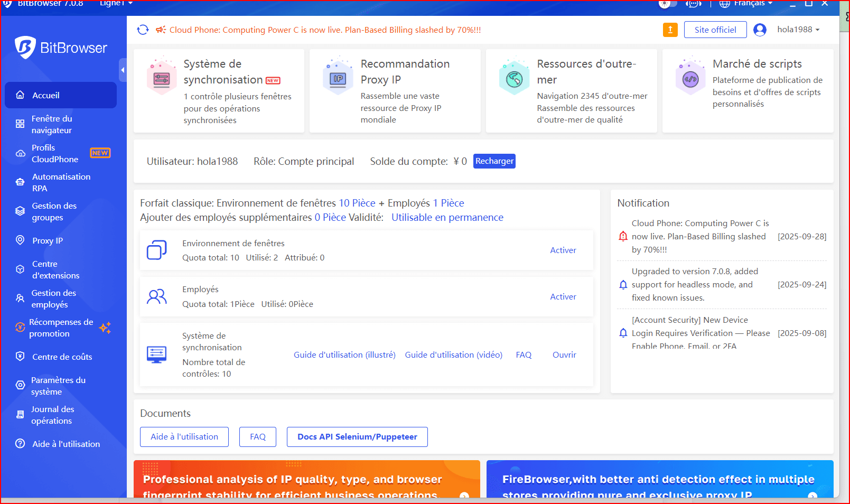Open the customer support chat icon
850x504 pixels.
(693, 4)
